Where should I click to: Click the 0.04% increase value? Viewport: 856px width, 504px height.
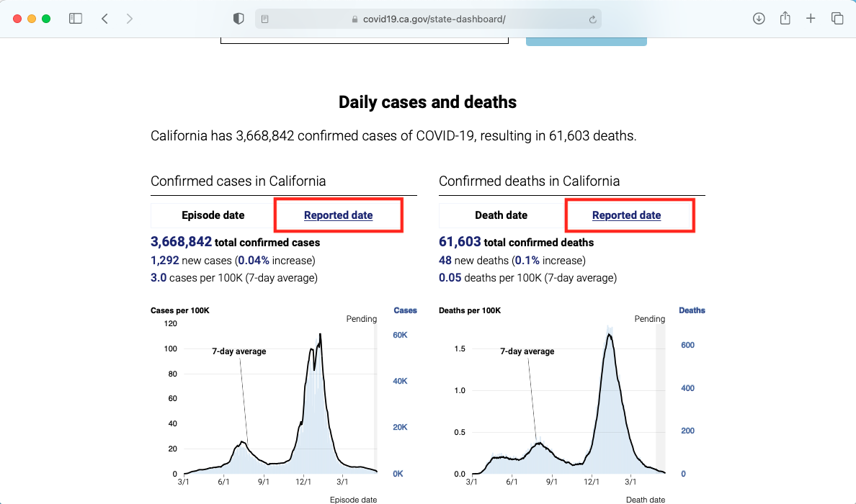click(254, 260)
